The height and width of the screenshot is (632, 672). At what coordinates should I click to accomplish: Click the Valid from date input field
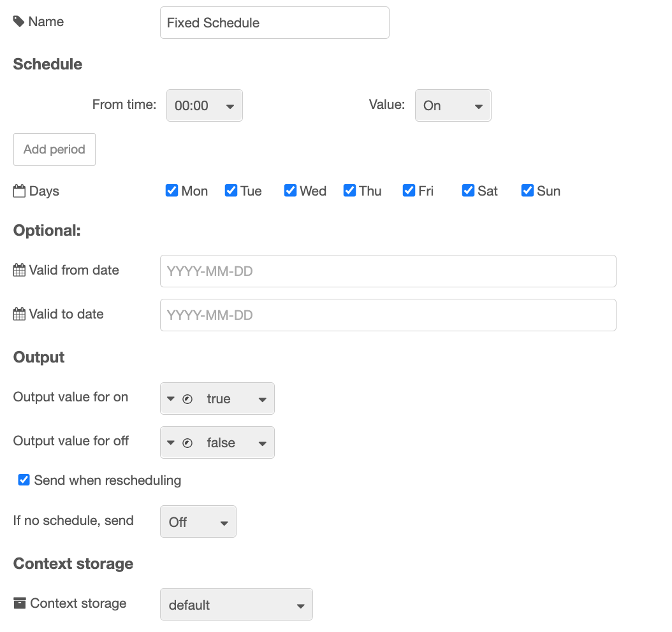388,271
